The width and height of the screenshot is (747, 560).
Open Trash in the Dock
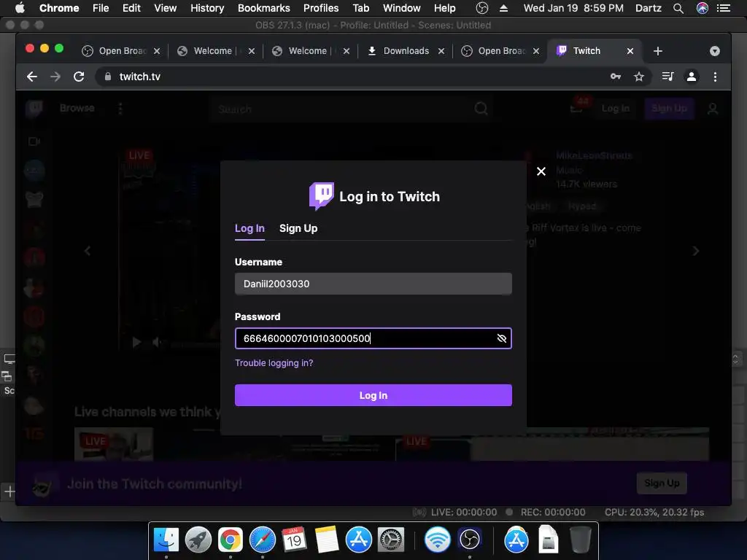coord(580,540)
